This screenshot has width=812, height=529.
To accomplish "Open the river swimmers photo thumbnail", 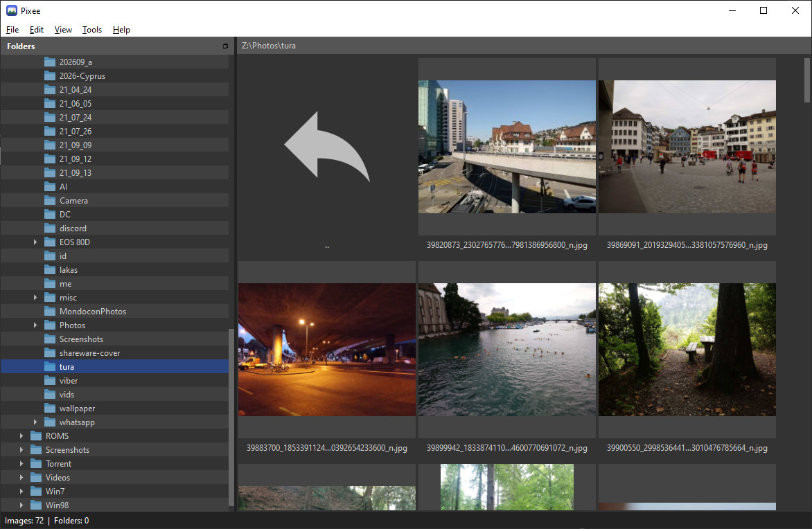I will [507, 350].
